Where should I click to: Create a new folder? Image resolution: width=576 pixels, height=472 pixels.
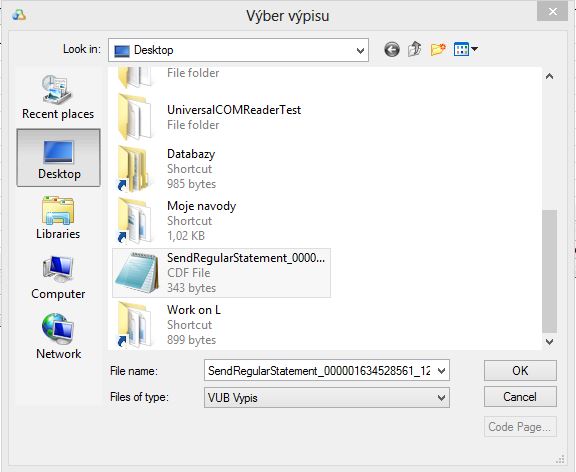point(438,49)
